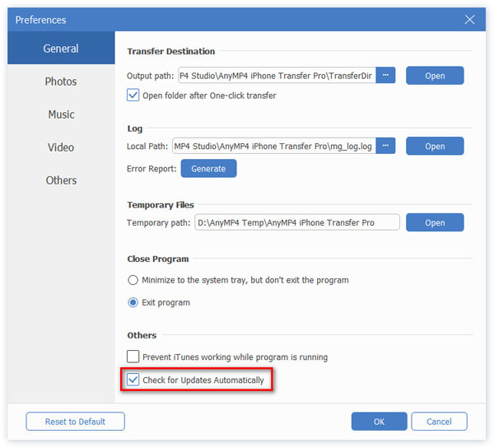
Task: Switch to the General tab
Action: tap(61, 49)
